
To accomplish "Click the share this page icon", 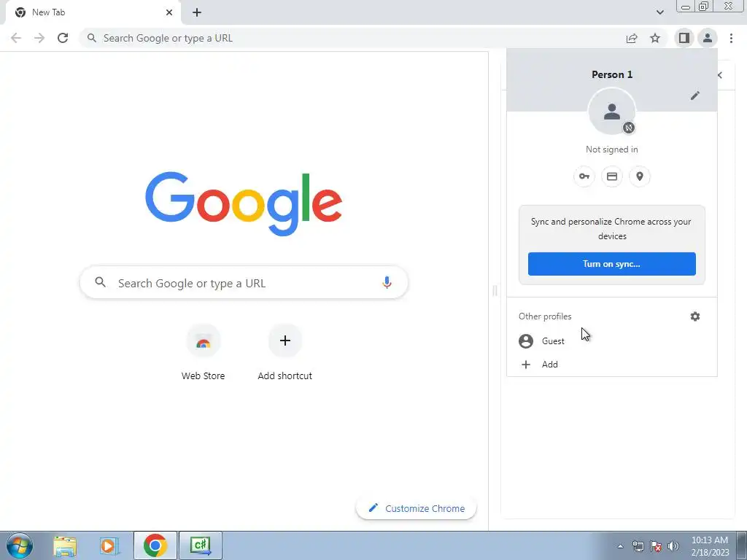I will (632, 38).
